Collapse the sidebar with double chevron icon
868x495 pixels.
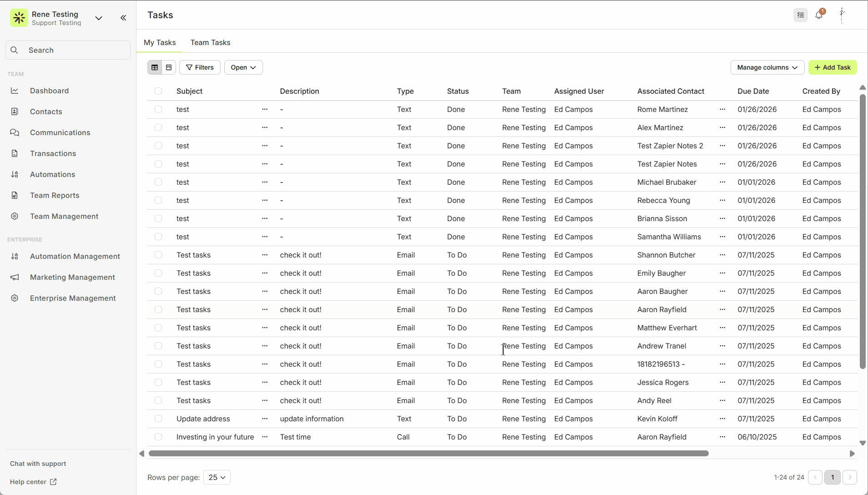[x=123, y=18]
